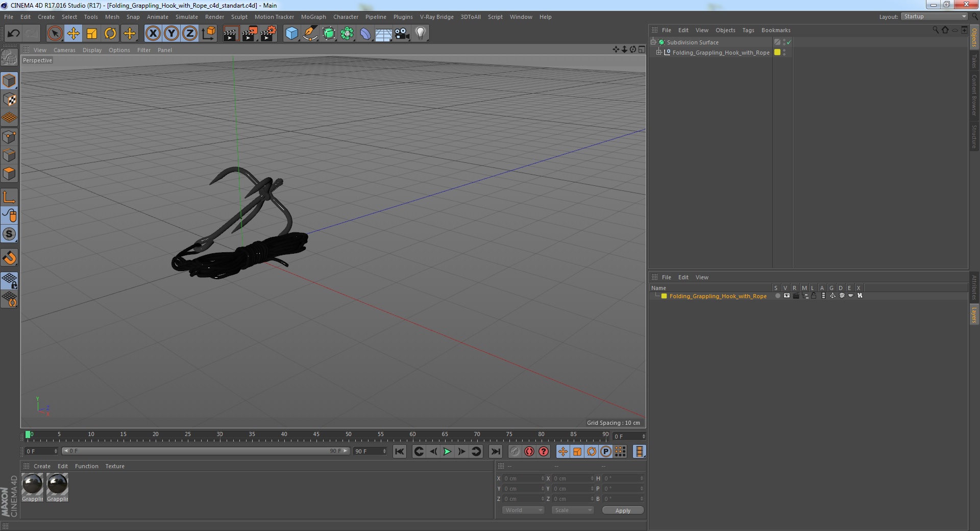The height and width of the screenshot is (531, 980).
Task: Open Edit Render Settings gear-clapper icon
Action: click(x=268, y=34)
